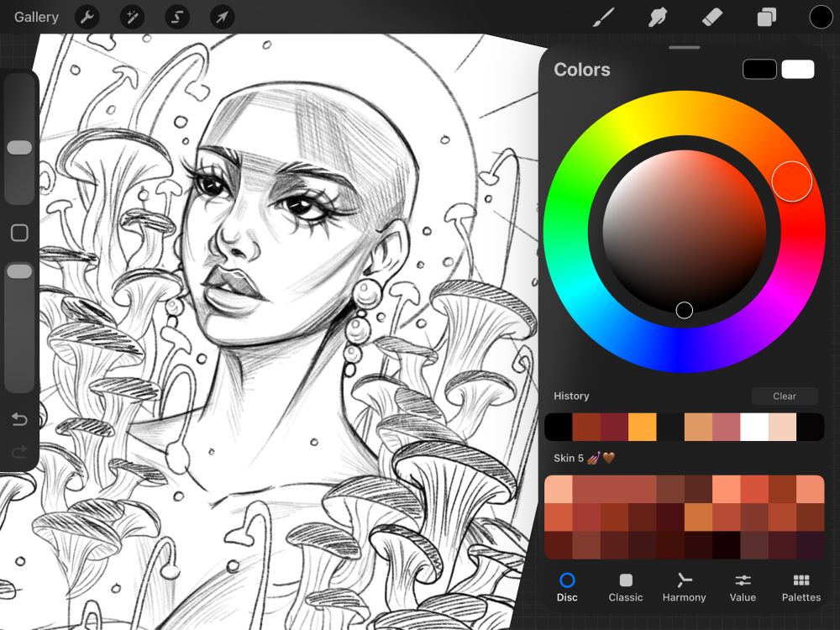Open the Palettes tab
This screenshot has height=630, width=840.
(801, 586)
